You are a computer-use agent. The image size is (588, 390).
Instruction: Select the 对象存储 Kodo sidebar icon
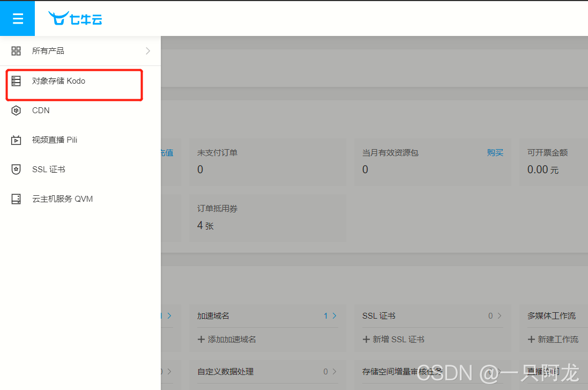point(16,80)
